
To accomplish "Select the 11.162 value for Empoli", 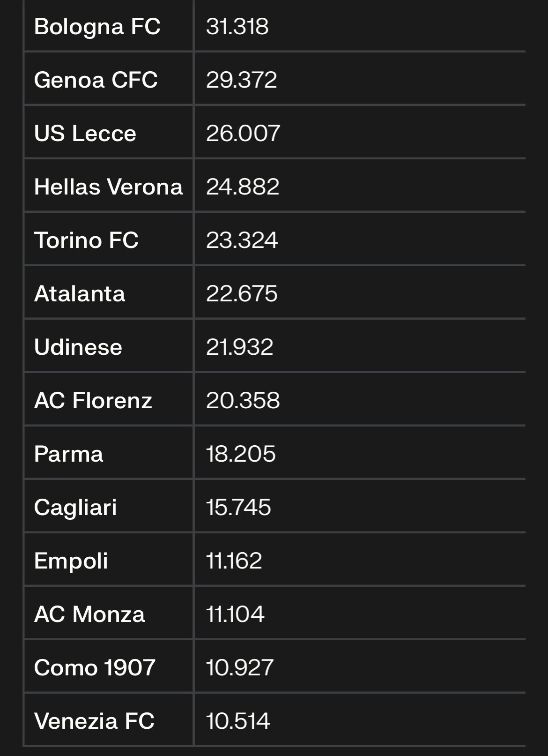I will (x=234, y=561).
